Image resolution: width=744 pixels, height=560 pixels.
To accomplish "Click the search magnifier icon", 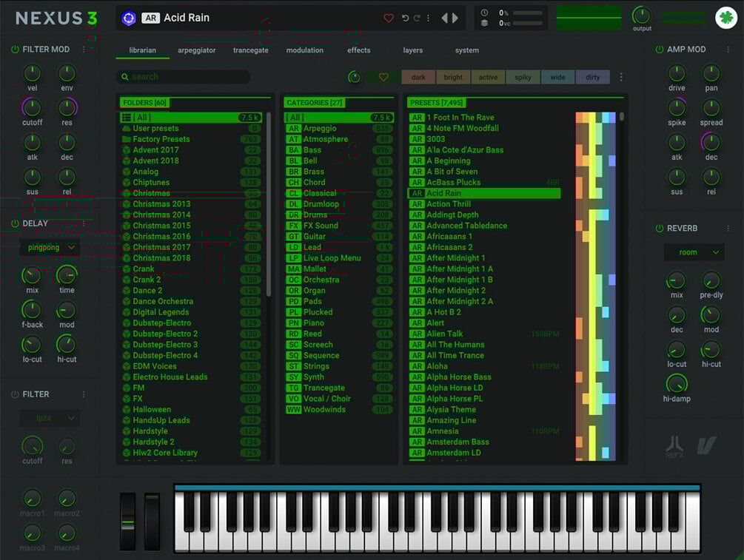I will [x=125, y=77].
